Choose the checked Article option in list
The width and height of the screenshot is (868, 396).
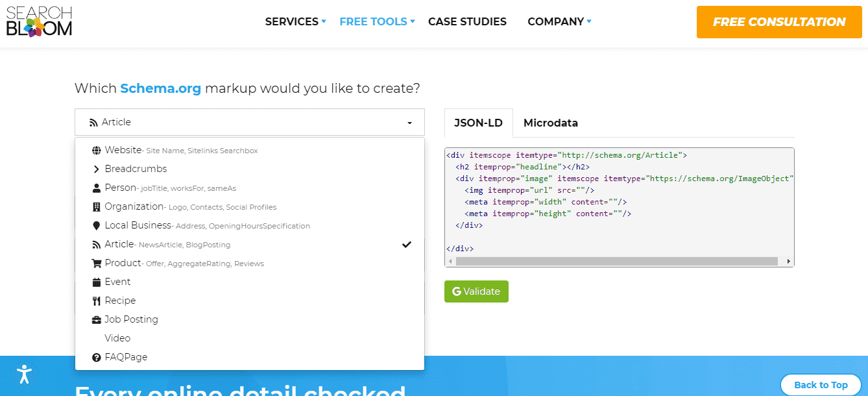click(250, 245)
